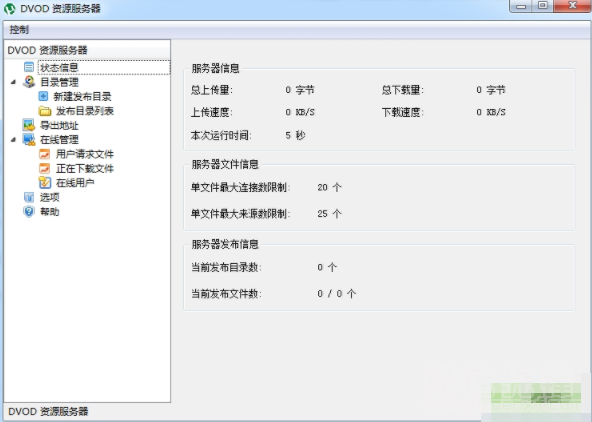This screenshot has height=422, width=592.
Task: Click the 在线用户 icon
Action: pos(45,183)
